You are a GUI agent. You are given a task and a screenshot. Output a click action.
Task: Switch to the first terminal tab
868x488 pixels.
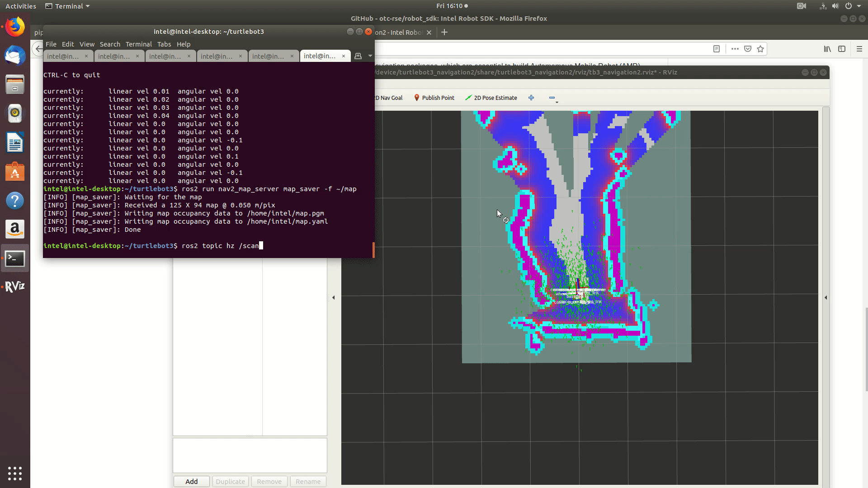pyautogui.click(x=63, y=56)
